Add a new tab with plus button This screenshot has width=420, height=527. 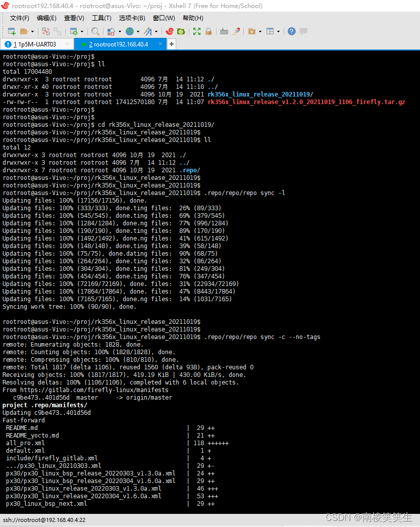coord(171,44)
